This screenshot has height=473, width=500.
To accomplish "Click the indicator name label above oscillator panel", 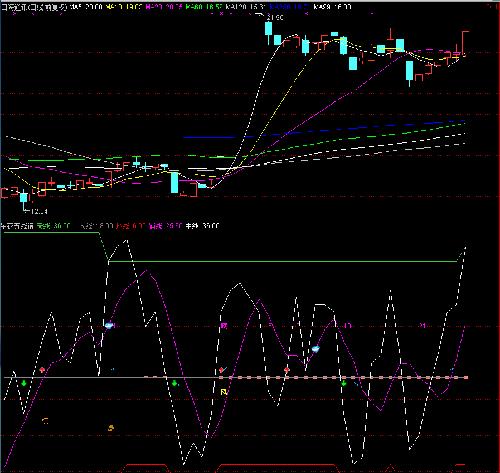I will coord(17,226).
